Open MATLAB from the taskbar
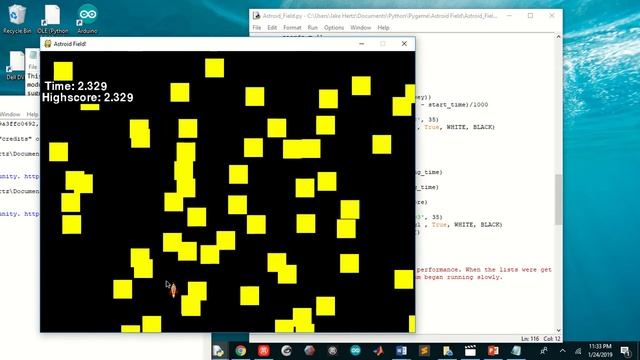The height and width of the screenshot is (360, 640). click(378, 351)
